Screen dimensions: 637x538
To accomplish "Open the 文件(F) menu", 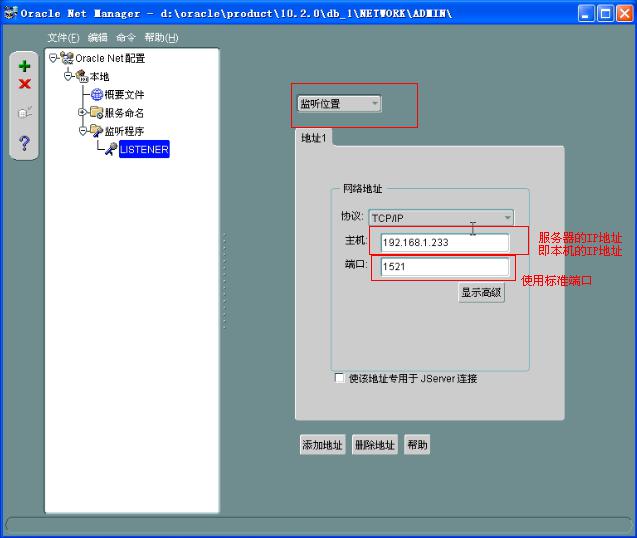I will pos(63,38).
